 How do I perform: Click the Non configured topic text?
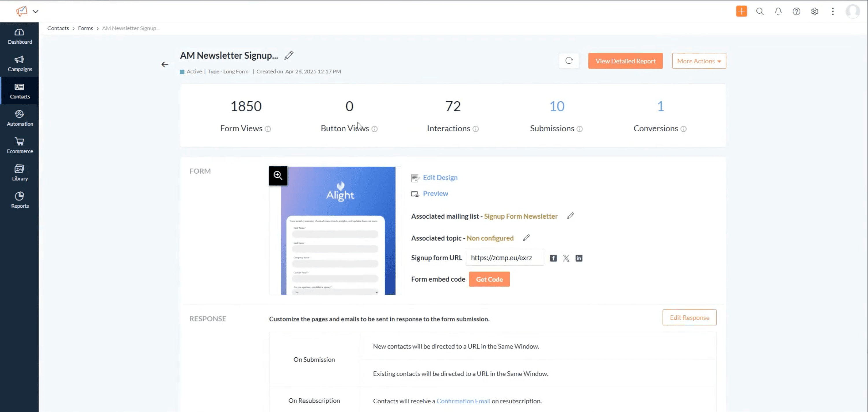tap(490, 238)
